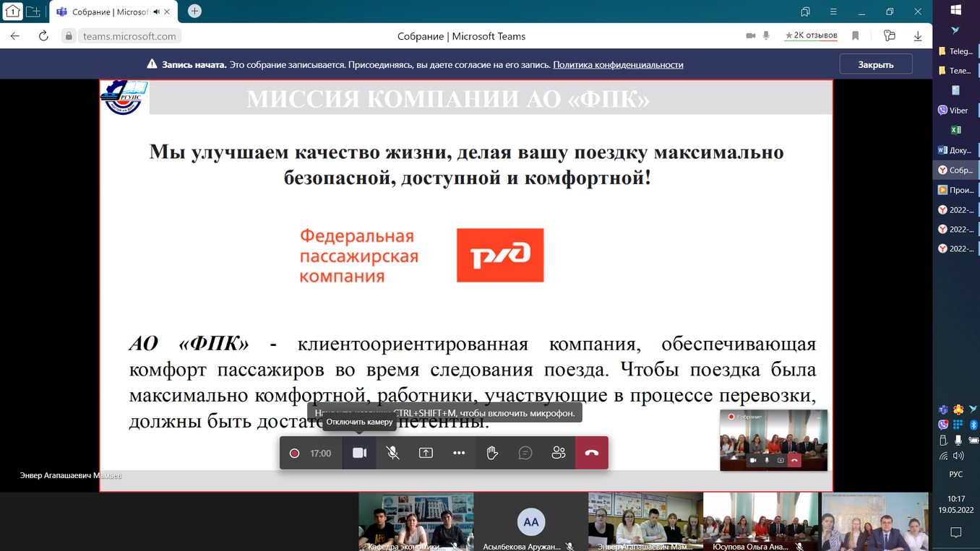Click the microphone in-use tray icon
This screenshot has height=551, width=980.
pos(958,441)
